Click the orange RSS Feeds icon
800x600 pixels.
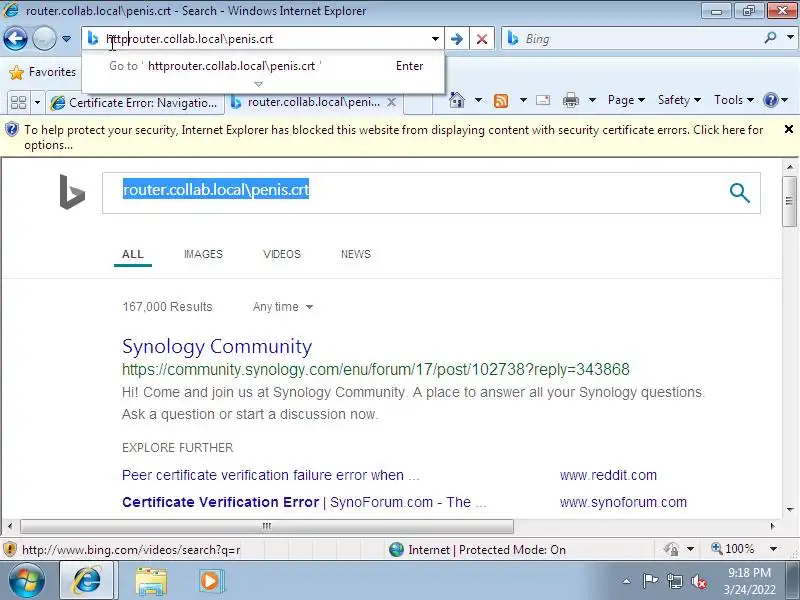click(501, 101)
